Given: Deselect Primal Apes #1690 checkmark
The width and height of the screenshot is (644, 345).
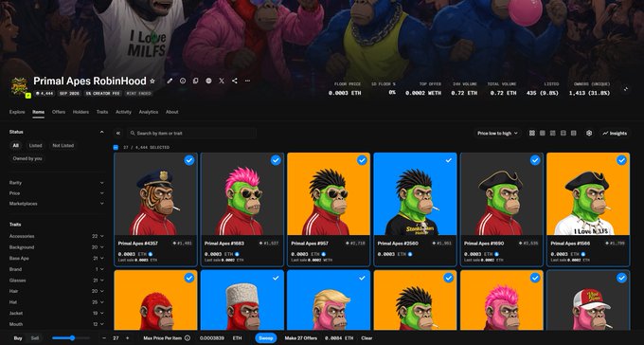Looking at the screenshot, I should tap(535, 160).
